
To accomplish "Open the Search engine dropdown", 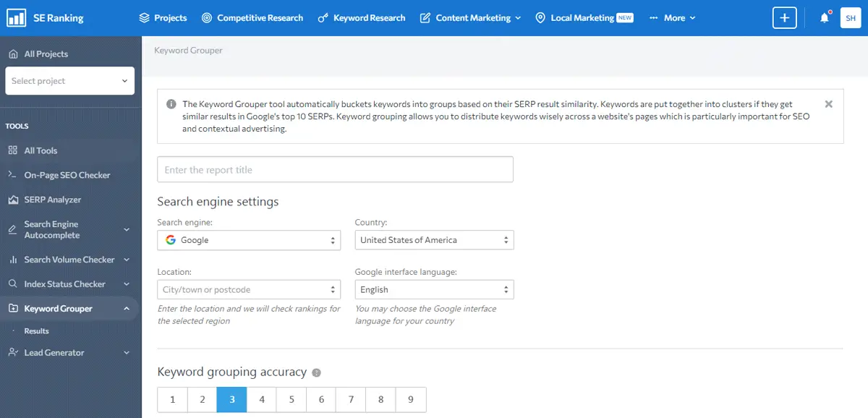I will [249, 240].
